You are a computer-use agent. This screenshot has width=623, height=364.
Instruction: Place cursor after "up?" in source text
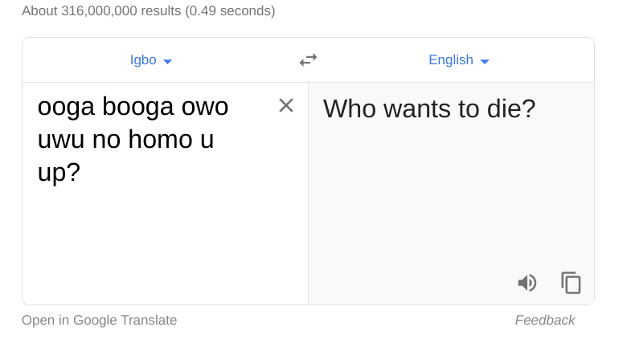click(81, 172)
